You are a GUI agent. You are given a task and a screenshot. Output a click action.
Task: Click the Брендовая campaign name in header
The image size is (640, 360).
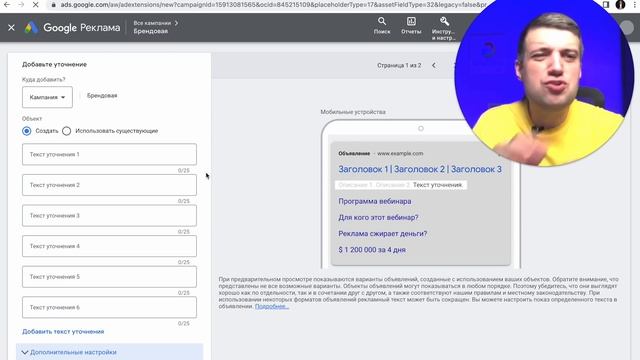point(151,31)
